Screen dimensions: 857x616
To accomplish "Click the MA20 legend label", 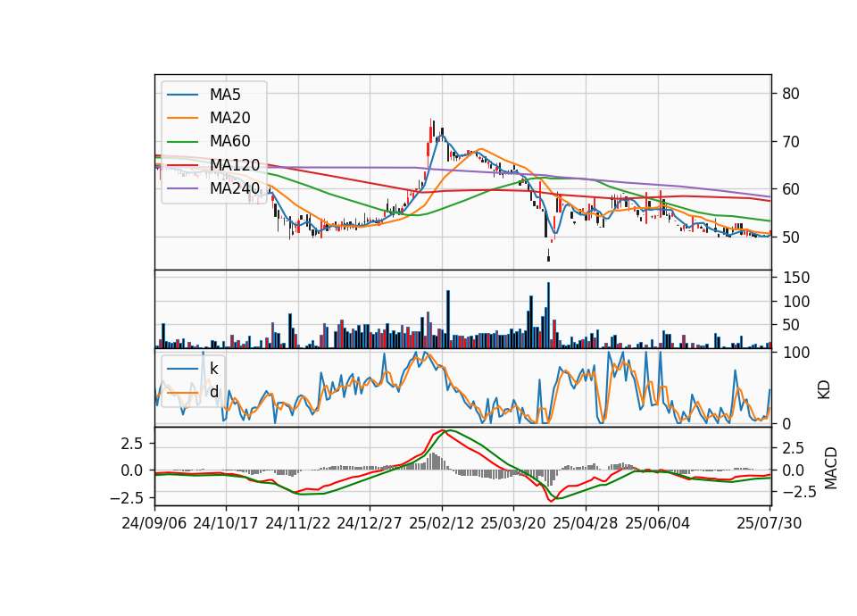I will [229, 118].
